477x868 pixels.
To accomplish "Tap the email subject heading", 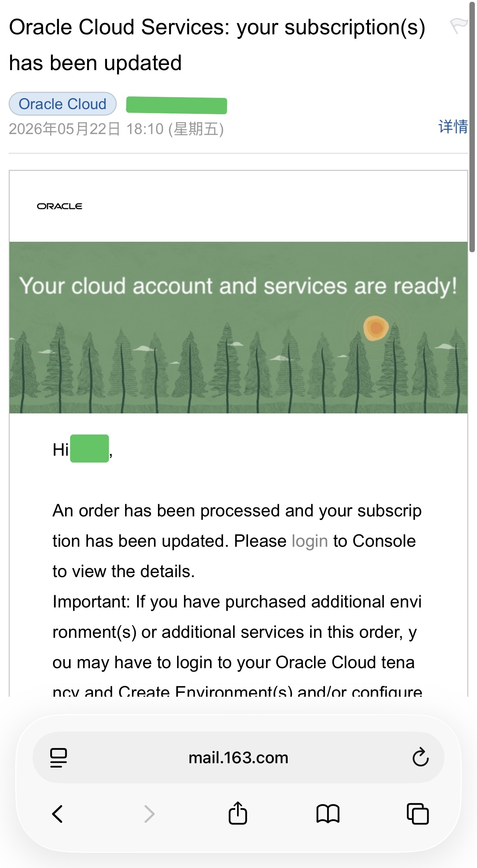I will coord(217,45).
